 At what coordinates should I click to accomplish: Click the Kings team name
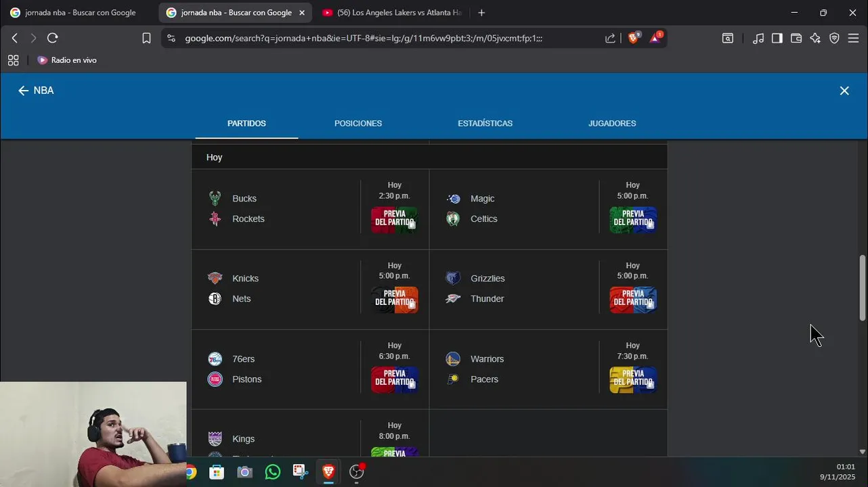click(x=244, y=439)
